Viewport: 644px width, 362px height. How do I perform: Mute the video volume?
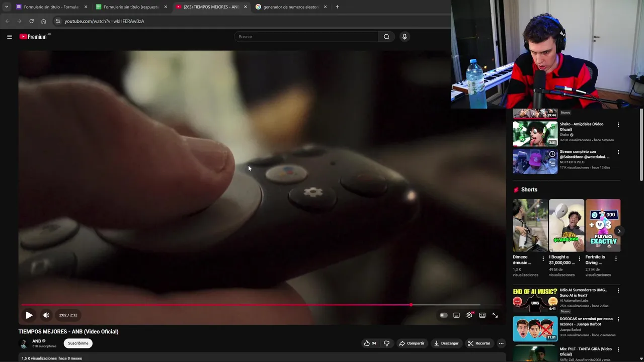[x=46, y=315]
